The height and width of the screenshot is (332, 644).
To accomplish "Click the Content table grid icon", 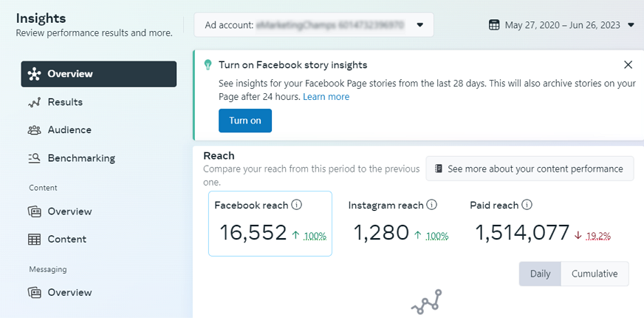I will click(x=34, y=240).
